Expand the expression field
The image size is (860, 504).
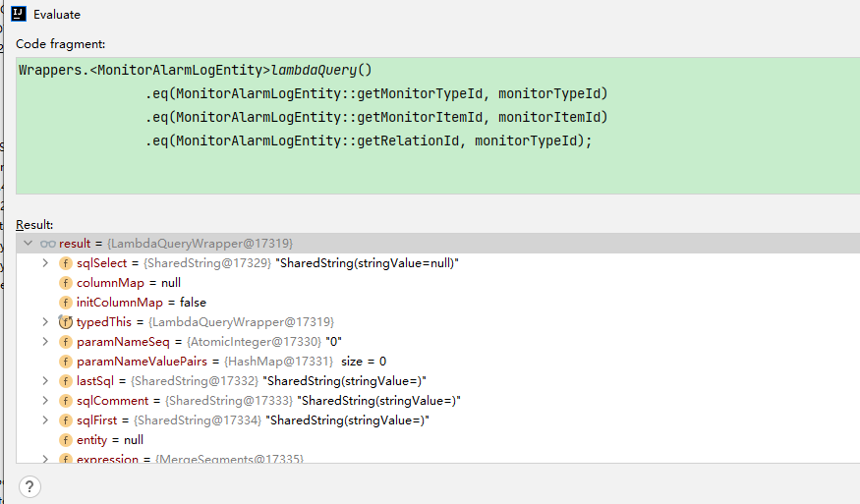coord(45,459)
